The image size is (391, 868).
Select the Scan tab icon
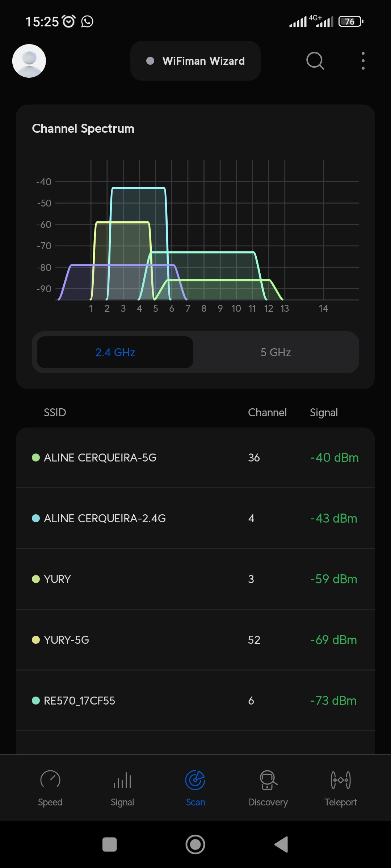click(x=195, y=780)
